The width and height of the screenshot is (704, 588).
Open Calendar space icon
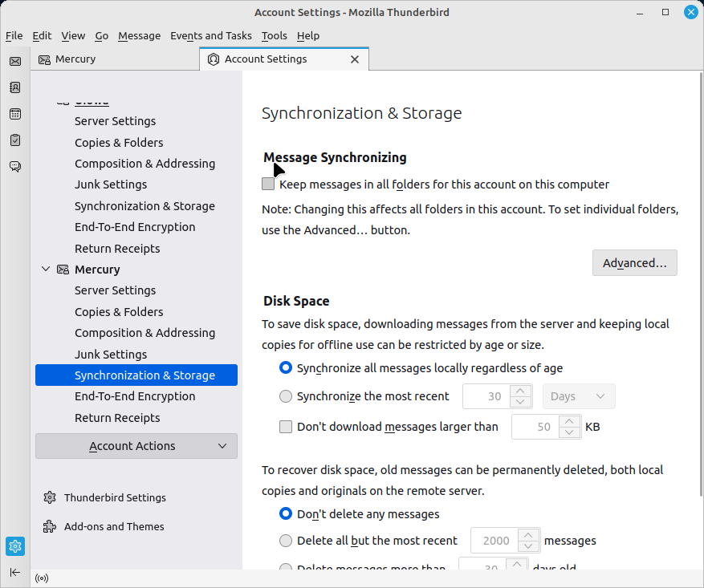tap(14, 114)
